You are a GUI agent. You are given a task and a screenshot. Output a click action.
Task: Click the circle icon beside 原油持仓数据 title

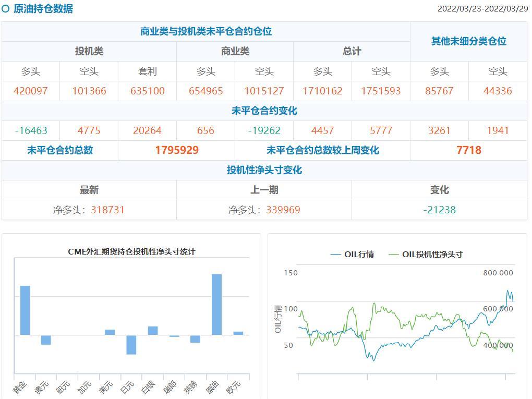coord(6,9)
